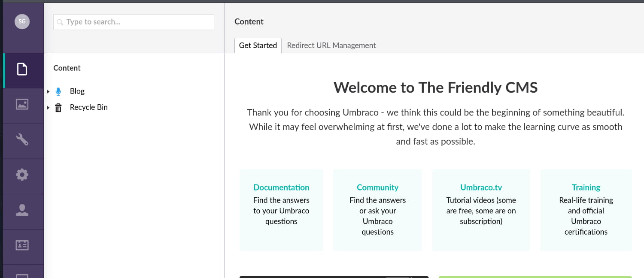This screenshot has width=644, height=278.
Task: Open the Community link
Action: tap(377, 187)
